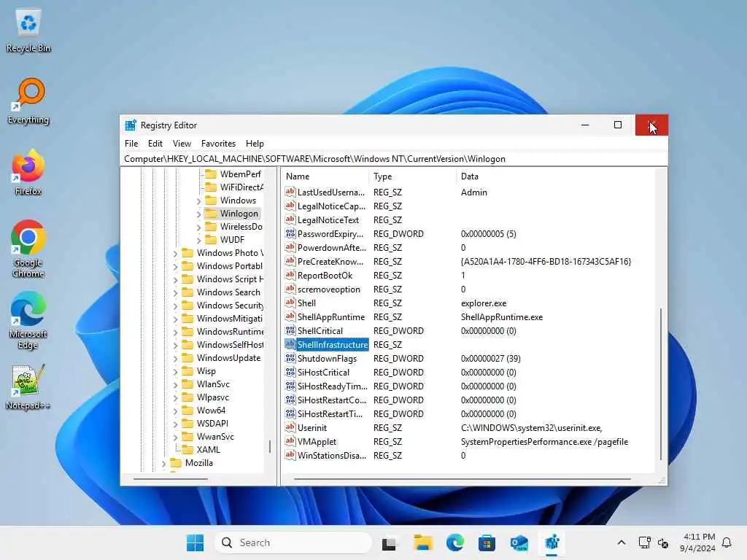Select the Registry Editor taskbar icon
Screen dimensions: 747x560
(x=551, y=542)
